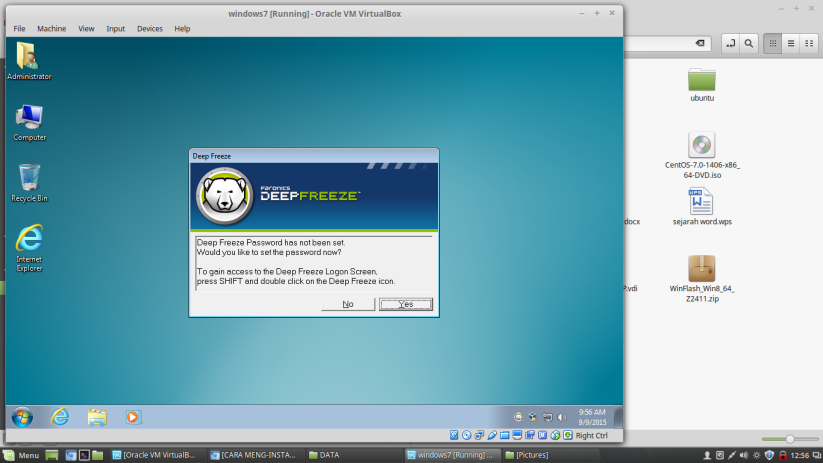823x463 pixels.
Task: Select the Administrator desktop folder icon
Action: coord(29,61)
